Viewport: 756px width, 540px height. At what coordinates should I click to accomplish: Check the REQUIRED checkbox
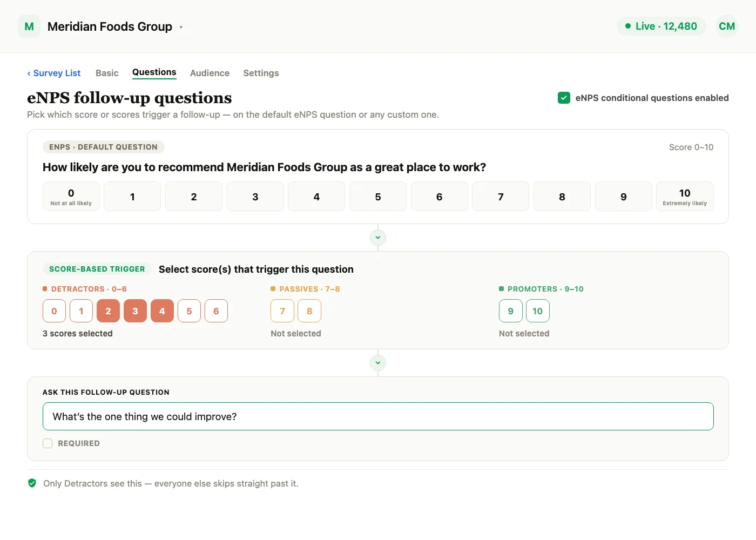[48, 443]
